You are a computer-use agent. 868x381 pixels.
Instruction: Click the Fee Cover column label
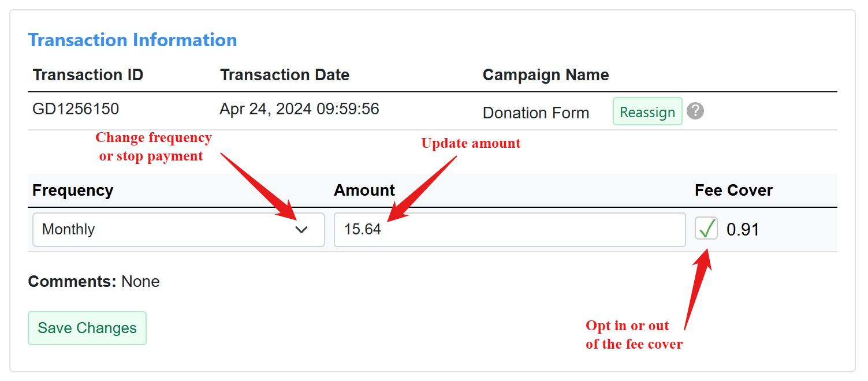pos(733,190)
